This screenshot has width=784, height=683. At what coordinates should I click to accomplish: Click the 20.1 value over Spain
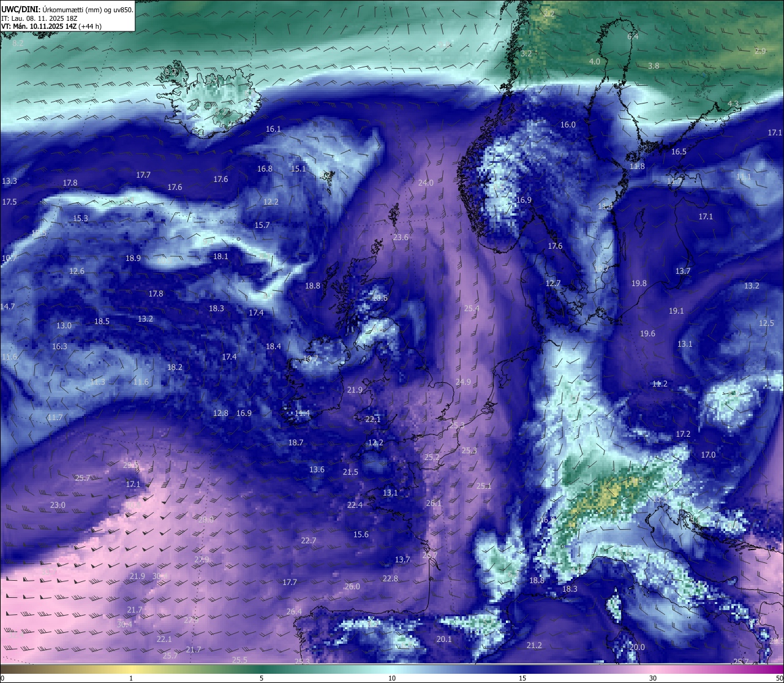click(x=444, y=639)
